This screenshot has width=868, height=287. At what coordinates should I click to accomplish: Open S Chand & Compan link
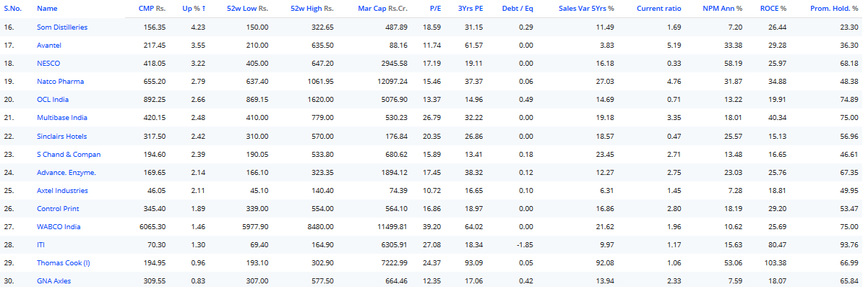click(69, 154)
